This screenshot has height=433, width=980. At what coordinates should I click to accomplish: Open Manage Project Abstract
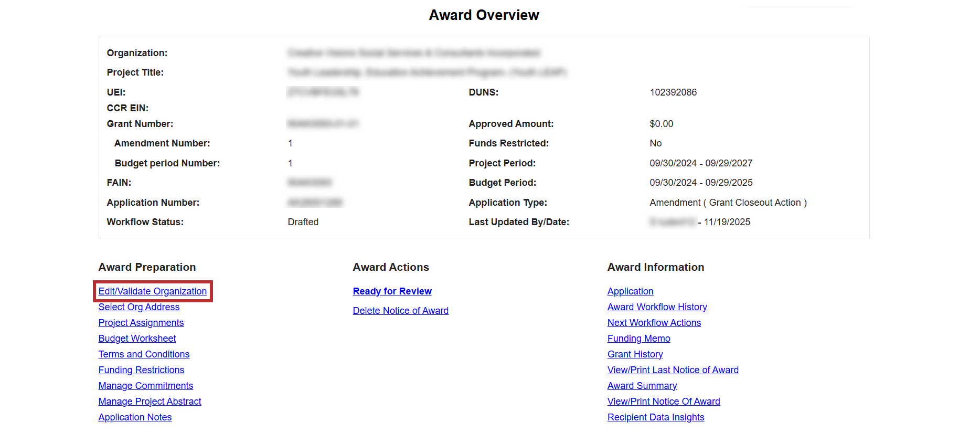point(150,402)
